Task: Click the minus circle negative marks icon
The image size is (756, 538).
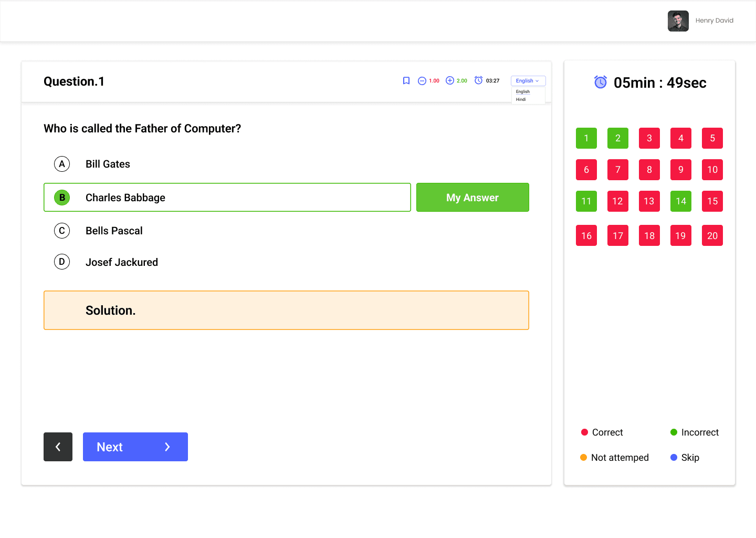Action: (x=422, y=81)
